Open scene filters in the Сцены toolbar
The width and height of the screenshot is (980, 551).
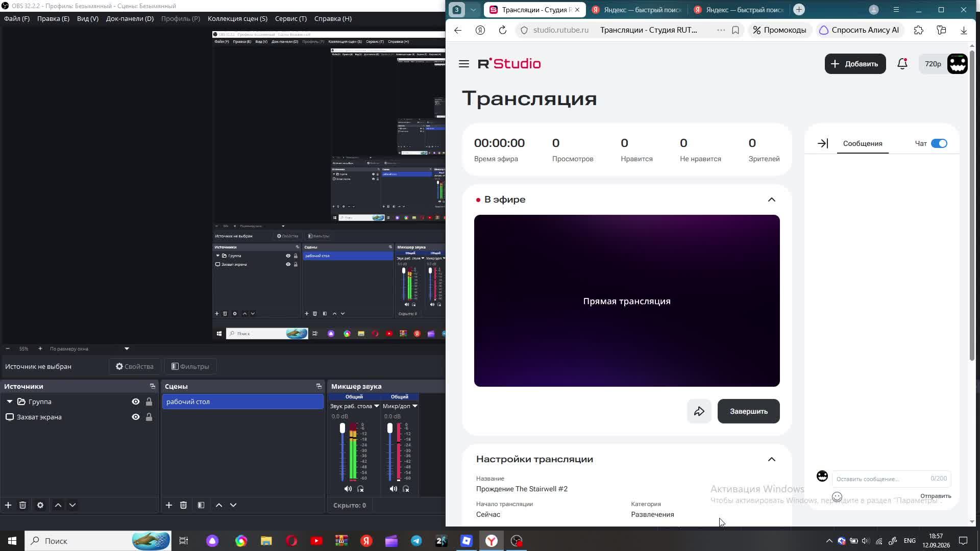pyautogui.click(x=201, y=505)
